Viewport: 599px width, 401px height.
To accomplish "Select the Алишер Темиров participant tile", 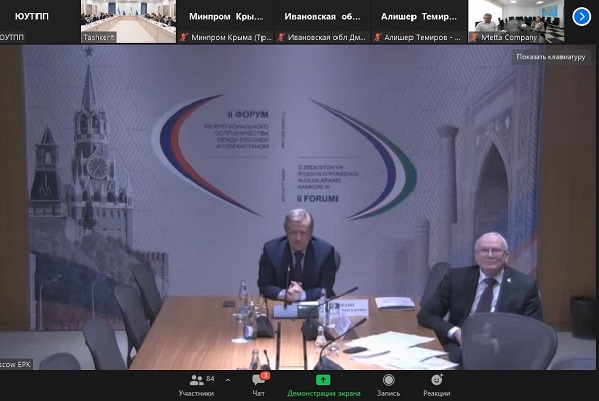I will (x=419, y=21).
